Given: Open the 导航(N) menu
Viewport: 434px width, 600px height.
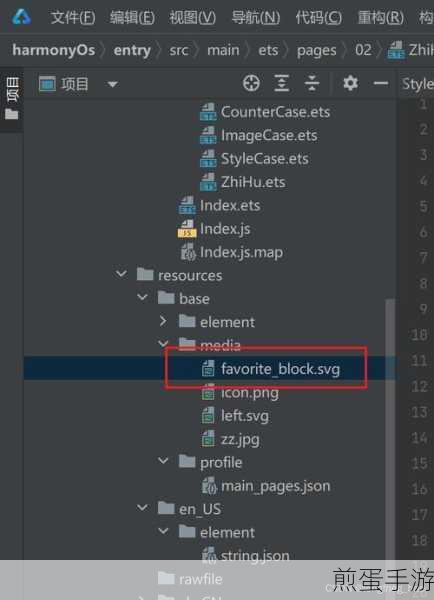Looking at the screenshot, I should coord(256,18).
